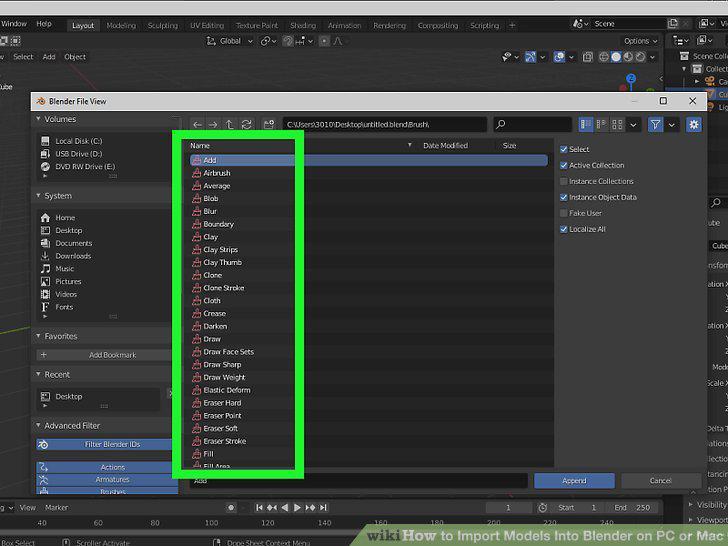The height and width of the screenshot is (546, 728).
Task: Collapse the System panel
Action: tap(39, 196)
